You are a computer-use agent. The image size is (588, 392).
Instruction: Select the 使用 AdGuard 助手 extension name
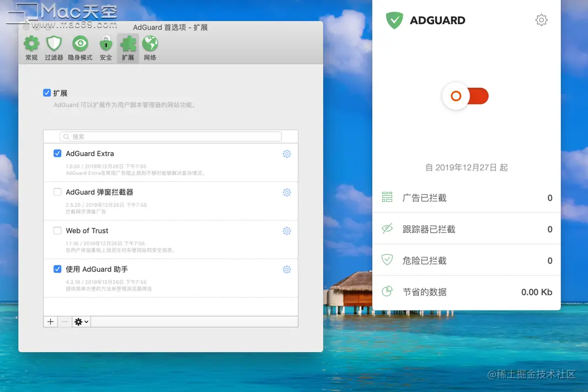click(97, 269)
